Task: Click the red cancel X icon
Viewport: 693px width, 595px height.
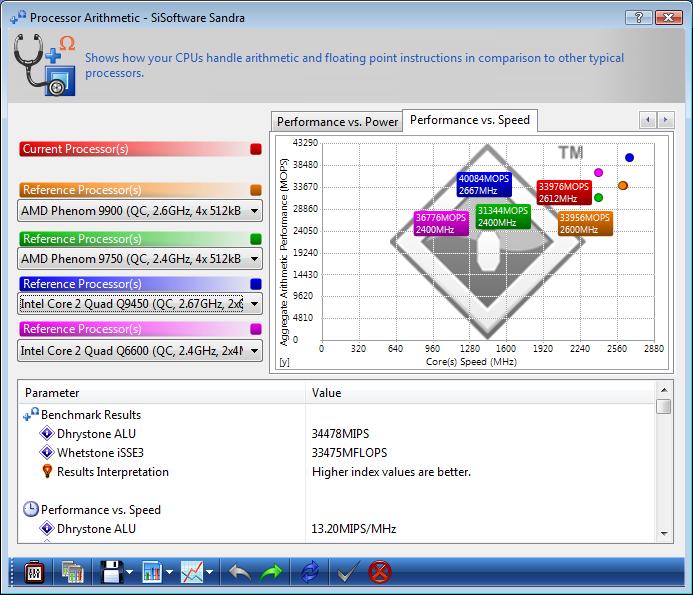Action: [380, 573]
